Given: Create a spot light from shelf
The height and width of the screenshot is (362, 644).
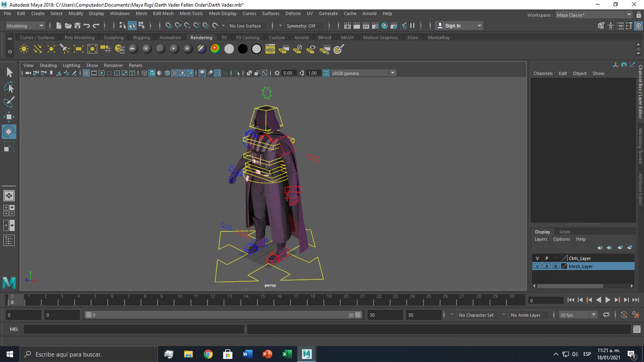Looking at the screenshot, I should 65,49.
